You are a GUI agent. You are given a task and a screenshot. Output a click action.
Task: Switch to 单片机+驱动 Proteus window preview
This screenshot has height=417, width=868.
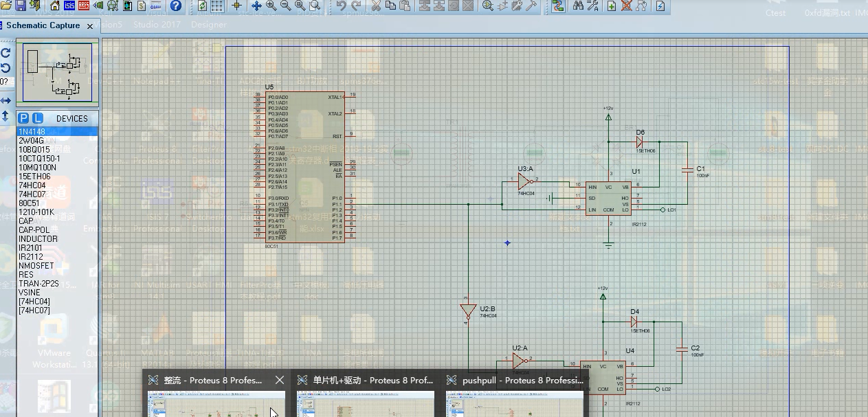(x=366, y=394)
